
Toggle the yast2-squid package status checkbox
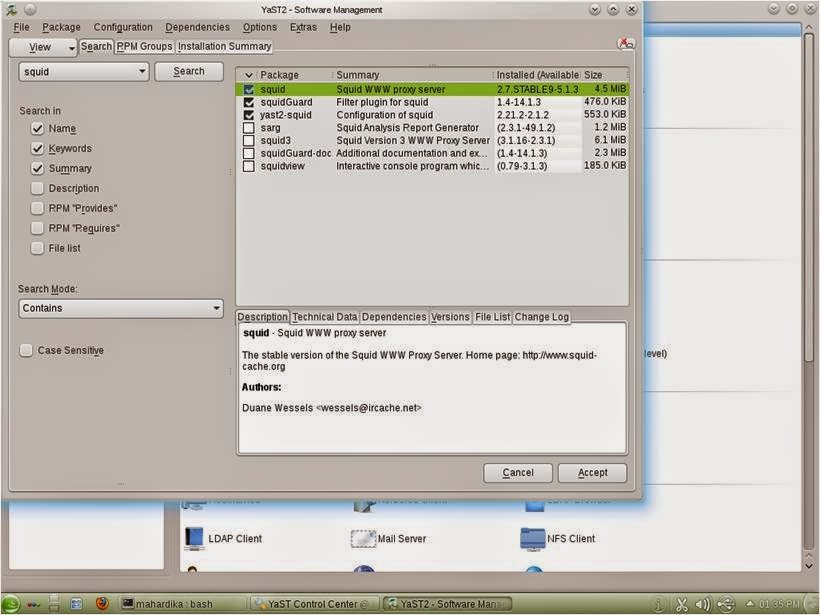249,115
